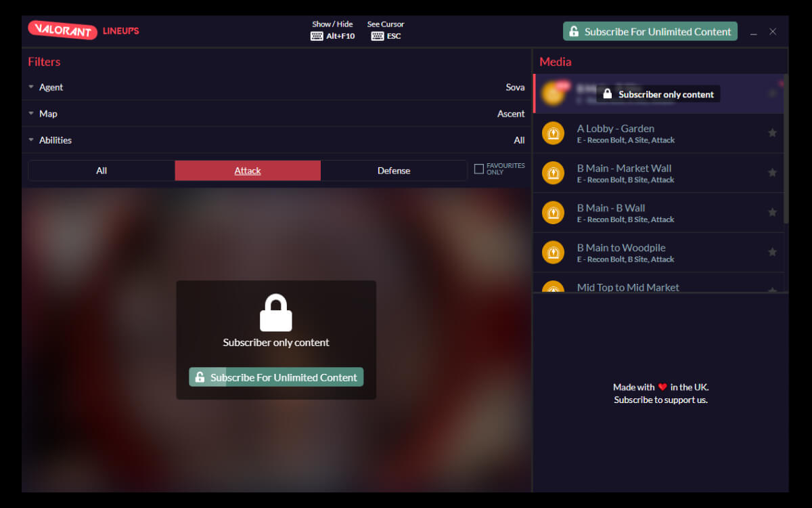Click the lock icon in the subscriber overlay

[275, 314]
